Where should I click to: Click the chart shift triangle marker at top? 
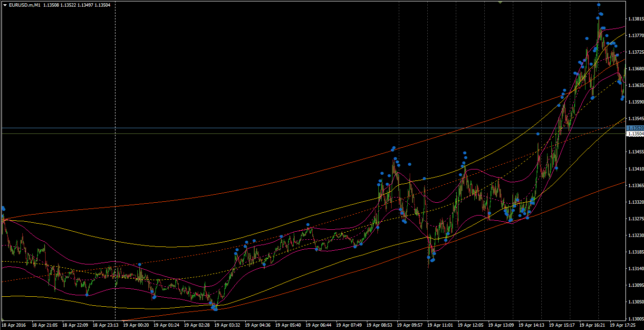coord(500,2)
